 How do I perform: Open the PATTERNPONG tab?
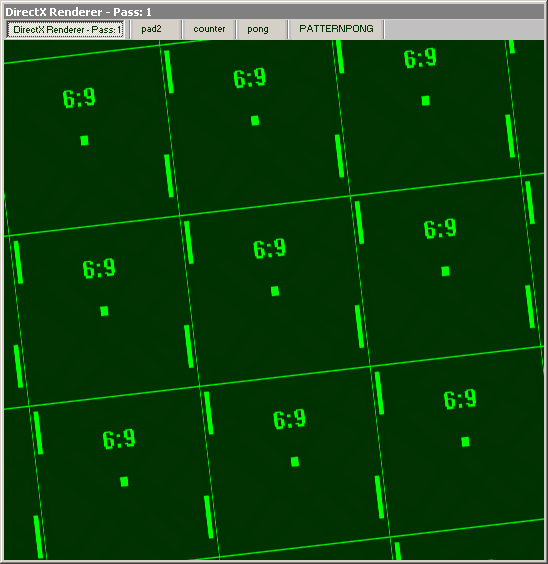tap(336, 29)
